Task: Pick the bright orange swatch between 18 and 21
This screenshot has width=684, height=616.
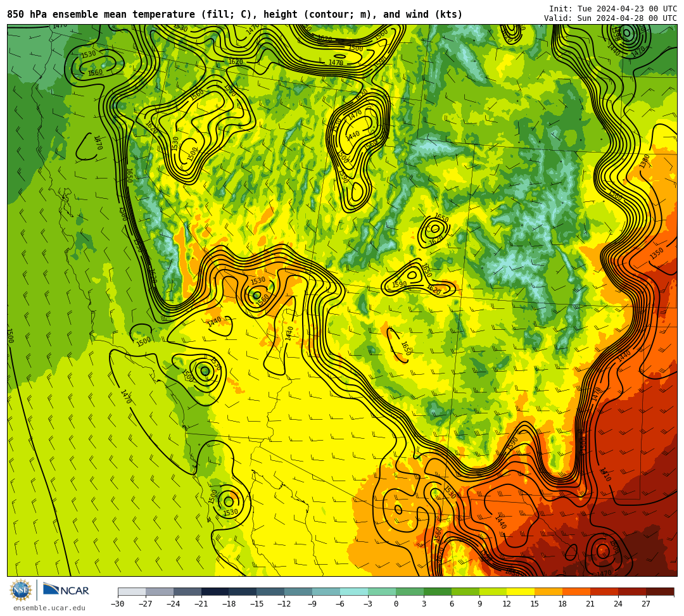Action: [x=577, y=591]
